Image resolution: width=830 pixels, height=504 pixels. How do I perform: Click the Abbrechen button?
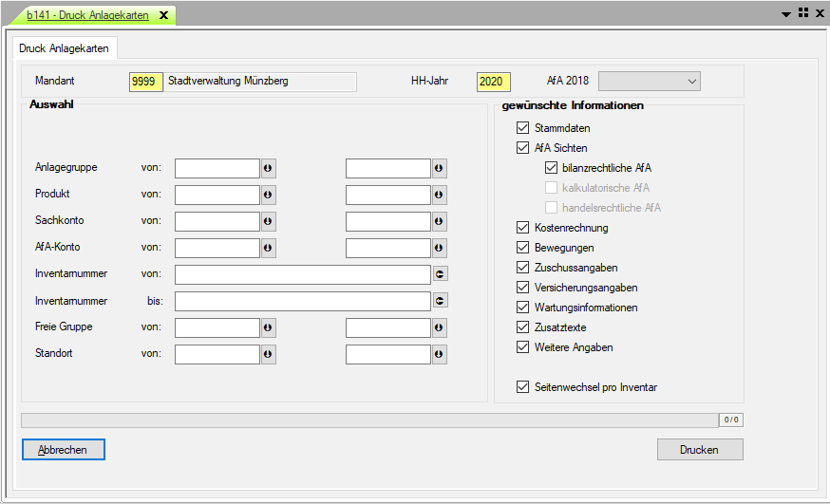[x=63, y=450]
